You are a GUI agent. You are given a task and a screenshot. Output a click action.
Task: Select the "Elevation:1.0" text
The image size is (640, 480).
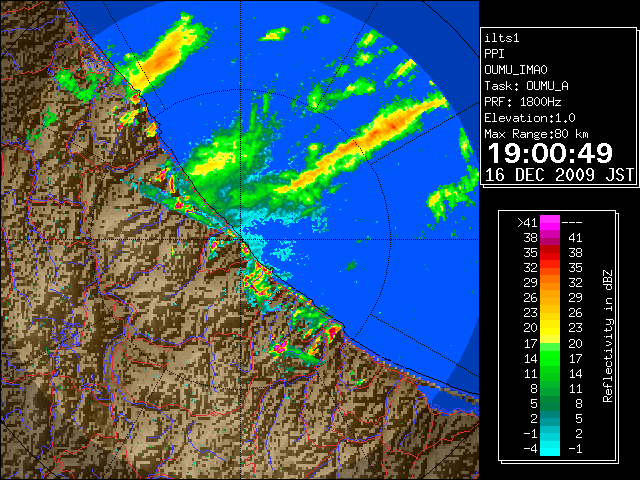530,118
